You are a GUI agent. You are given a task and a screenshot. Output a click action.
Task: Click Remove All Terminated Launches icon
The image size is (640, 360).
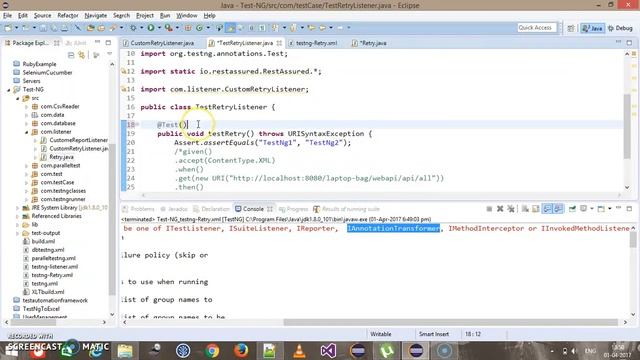pyautogui.click(x=511, y=209)
